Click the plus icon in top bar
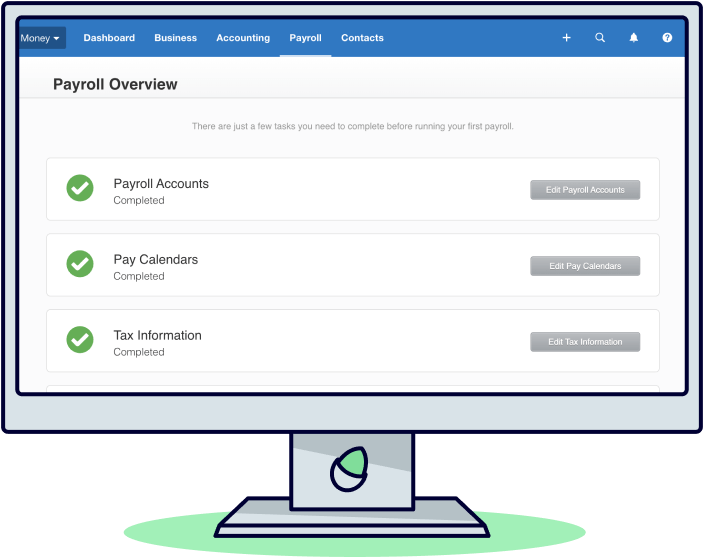704x558 pixels. pos(566,38)
